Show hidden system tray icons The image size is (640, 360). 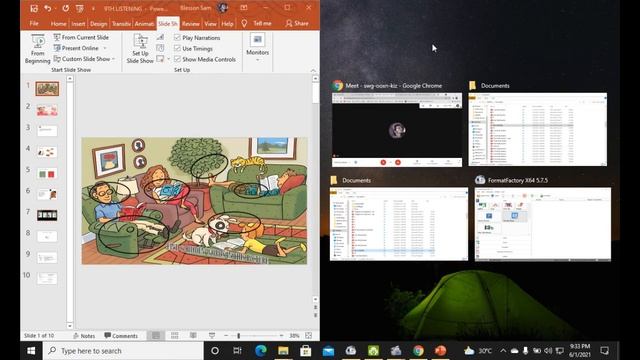pyautogui.click(x=503, y=351)
